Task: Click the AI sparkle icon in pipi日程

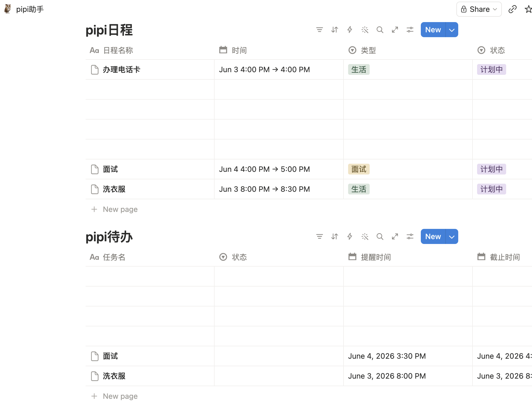Action: [365, 30]
